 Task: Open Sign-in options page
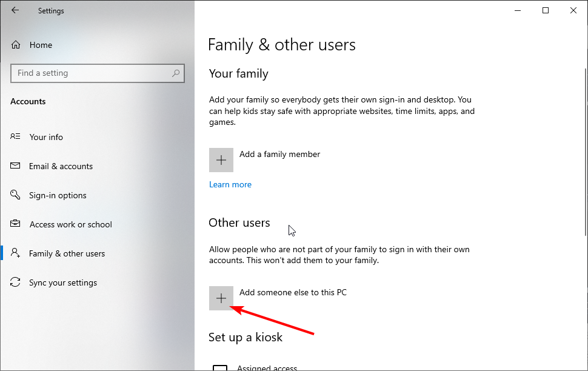58,195
